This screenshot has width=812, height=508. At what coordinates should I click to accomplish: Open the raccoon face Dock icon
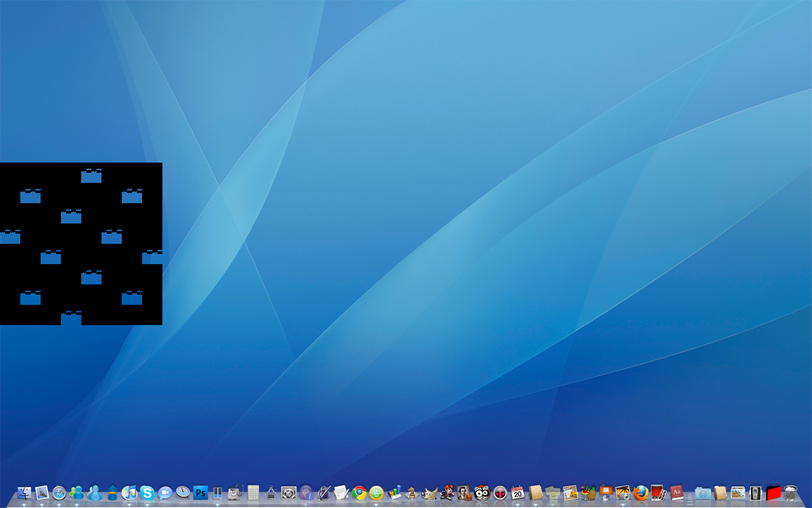coord(482,492)
